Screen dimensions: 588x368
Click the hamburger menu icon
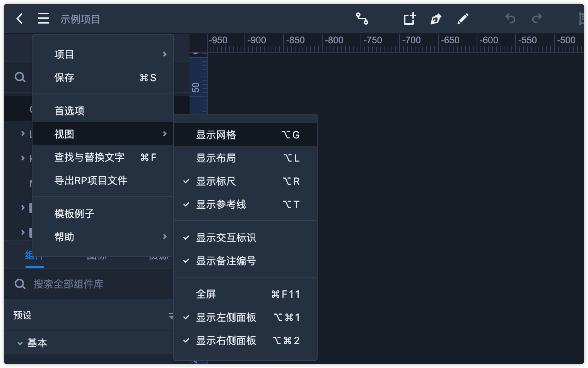click(43, 19)
